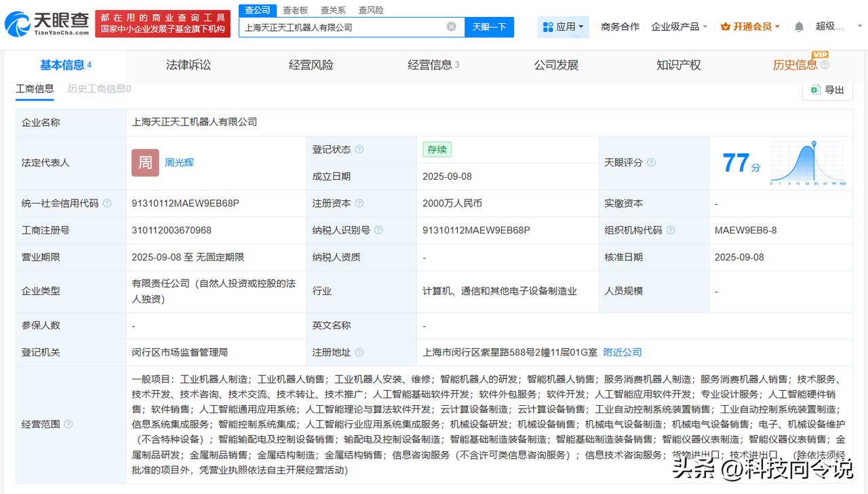The image size is (868, 494).
Task: Clear the search box with the X icon
Action: click(451, 26)
